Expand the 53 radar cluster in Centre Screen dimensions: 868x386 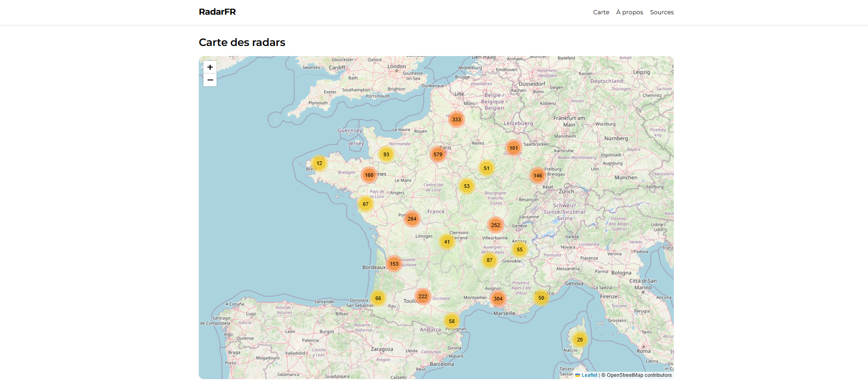[x=466, y=186]
